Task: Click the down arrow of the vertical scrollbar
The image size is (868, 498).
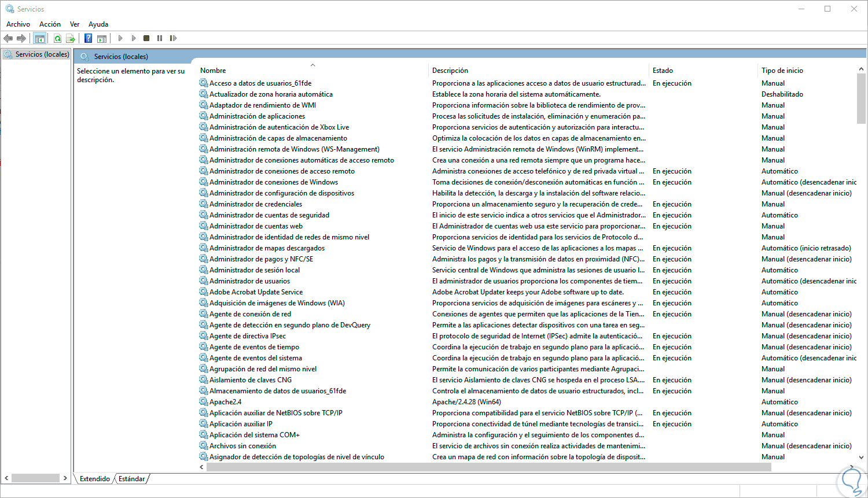Action: pyautogui.click(x=862, y=458)
